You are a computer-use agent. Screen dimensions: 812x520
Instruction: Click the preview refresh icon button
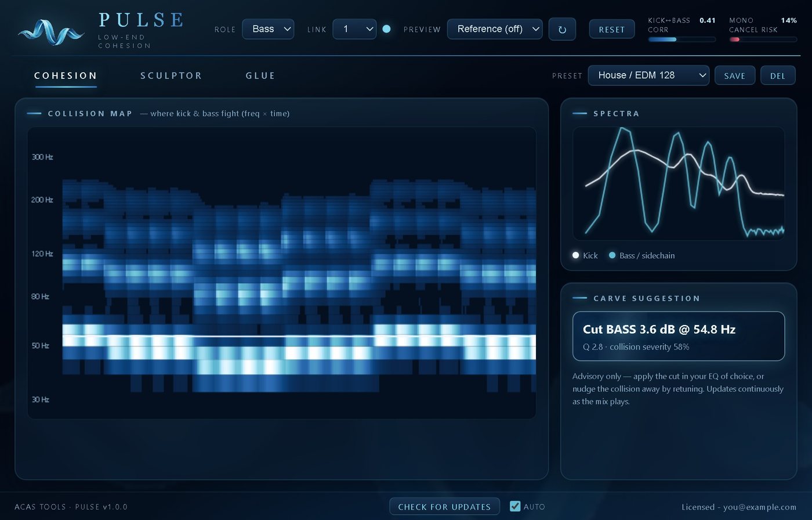pyautogui.click(x=562, y=29)
